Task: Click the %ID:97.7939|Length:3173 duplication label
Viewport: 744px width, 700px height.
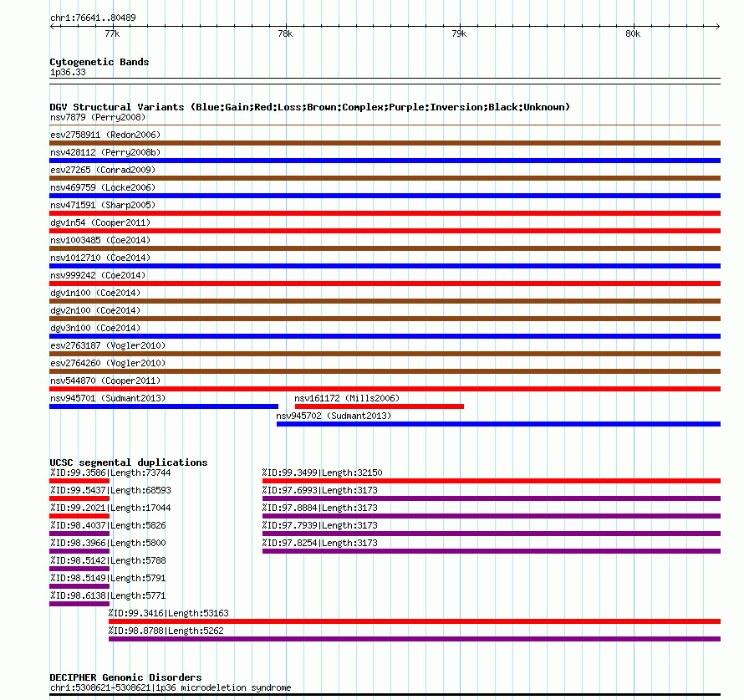Action: pos(320,525)
